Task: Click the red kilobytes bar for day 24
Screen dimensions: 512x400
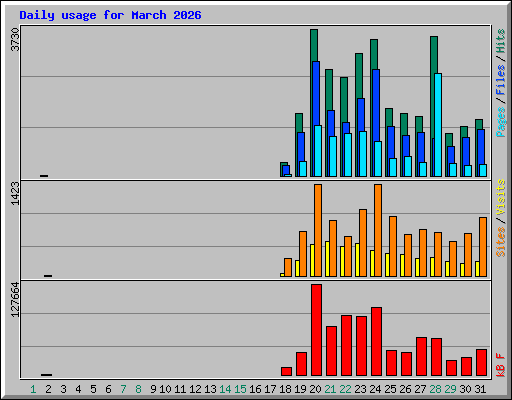Action: point(377,341)
